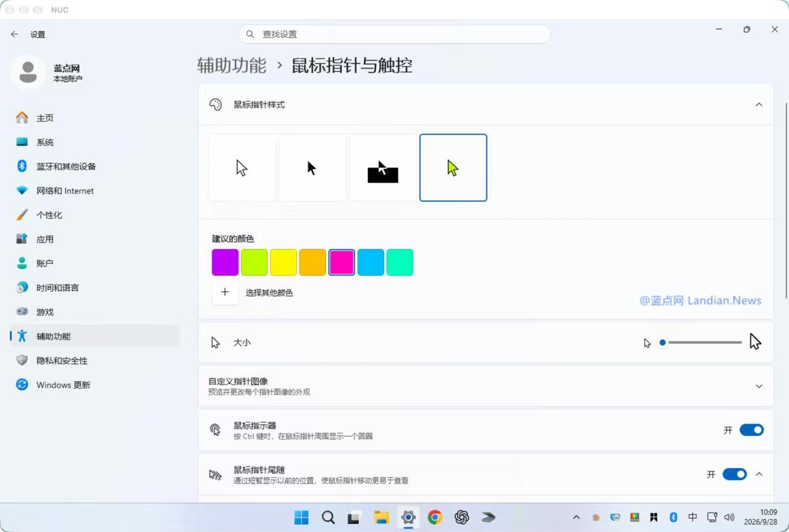The width and height of the screenshot is (789, 532).
Task: Pick the sky blue suggested color
Action: coord(370,262)
